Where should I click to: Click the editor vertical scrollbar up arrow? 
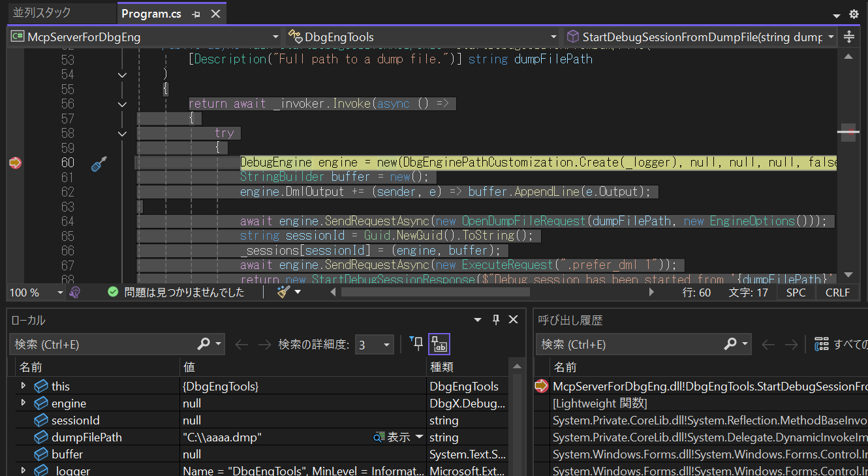(848, 57)
